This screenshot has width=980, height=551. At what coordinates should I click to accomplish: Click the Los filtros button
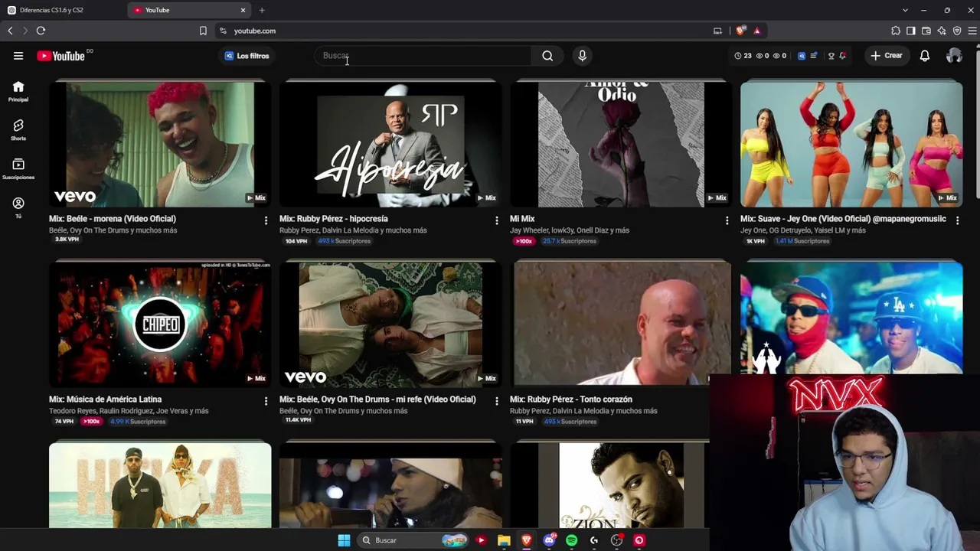(247, 56)
